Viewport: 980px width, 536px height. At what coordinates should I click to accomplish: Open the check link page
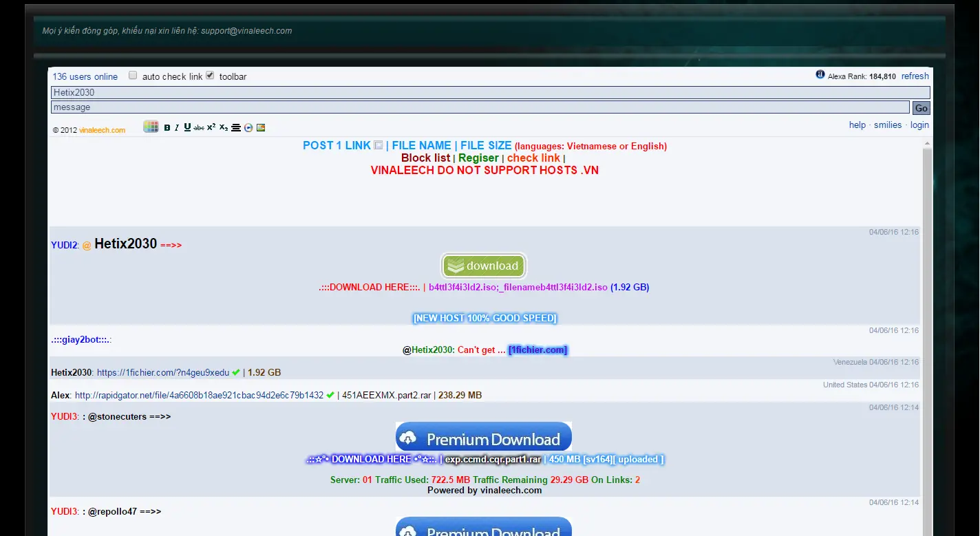(x=533, y=158)
